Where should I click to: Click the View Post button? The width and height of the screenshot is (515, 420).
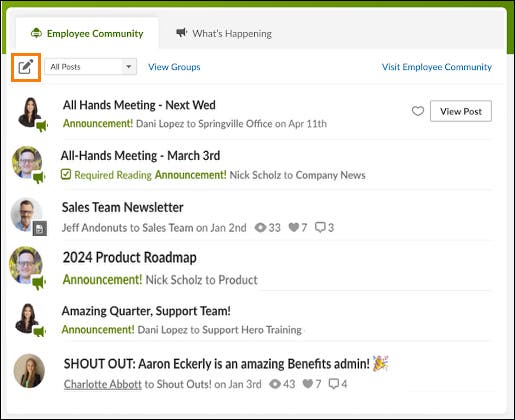point(461,111)
